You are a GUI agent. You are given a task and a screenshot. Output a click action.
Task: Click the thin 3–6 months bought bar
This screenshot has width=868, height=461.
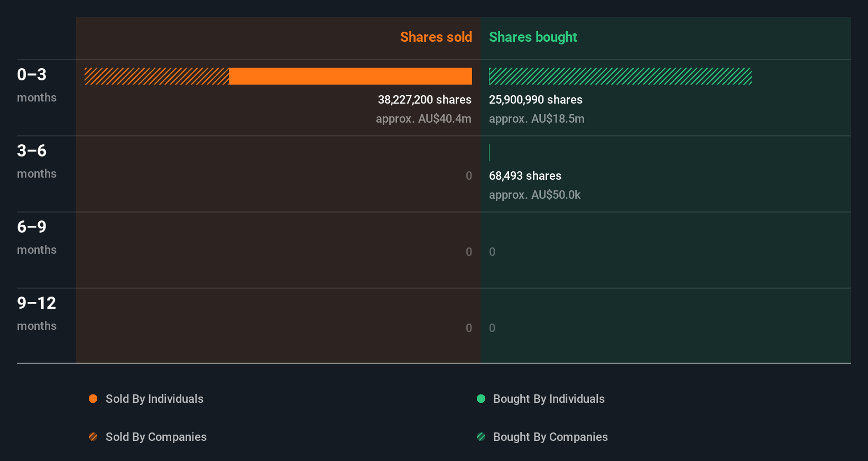(490, 152)
